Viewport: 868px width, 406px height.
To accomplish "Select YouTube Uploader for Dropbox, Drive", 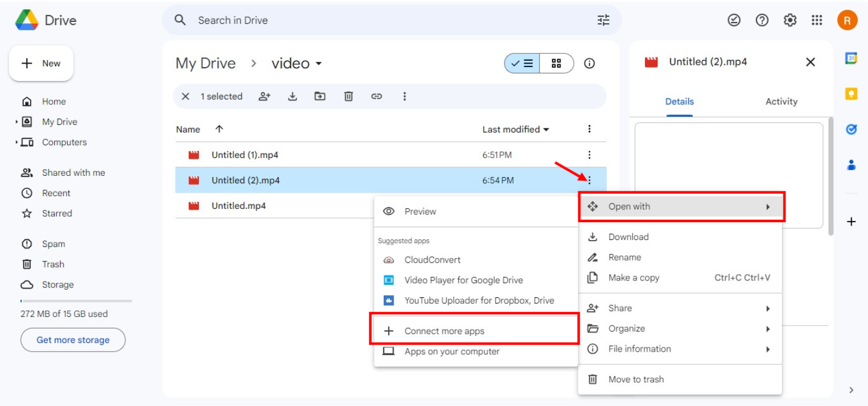I will click(476, 300).
